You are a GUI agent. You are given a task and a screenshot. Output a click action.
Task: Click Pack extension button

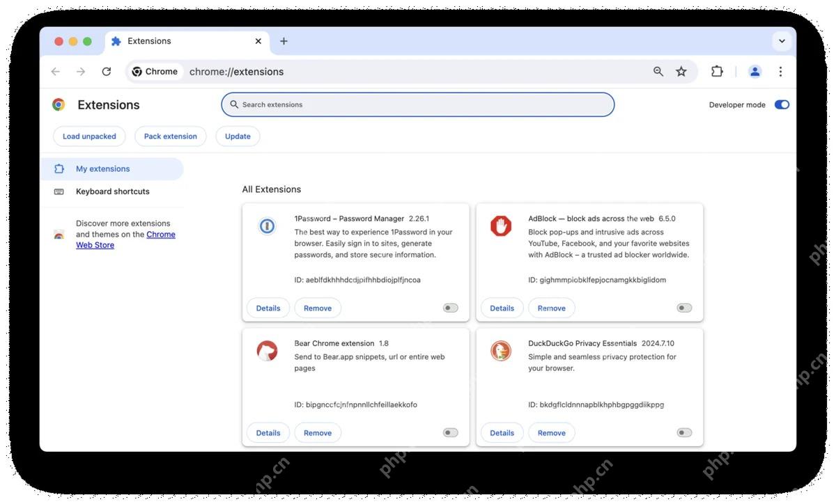(x=171, y=136)
